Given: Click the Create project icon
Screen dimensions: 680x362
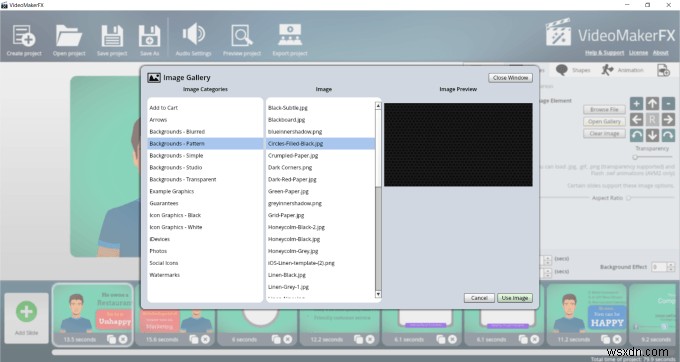Looking at the screenshot, I should click(x=24, y=36).
